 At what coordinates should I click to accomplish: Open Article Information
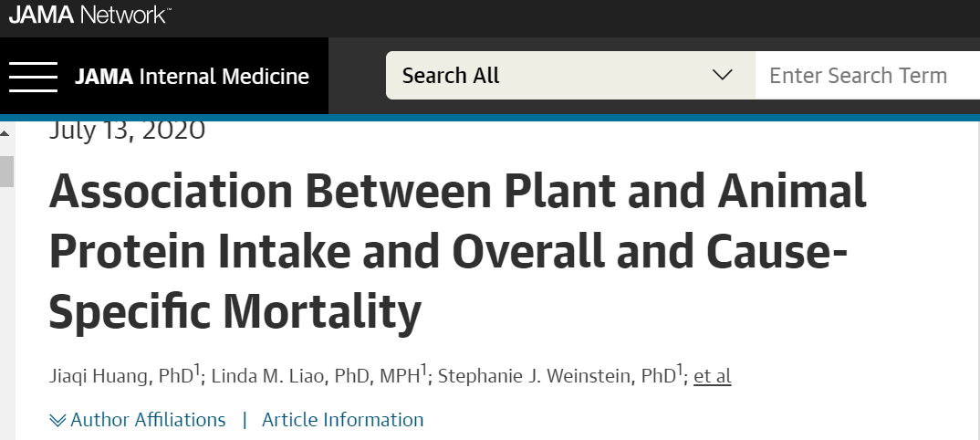pos(342,419)
